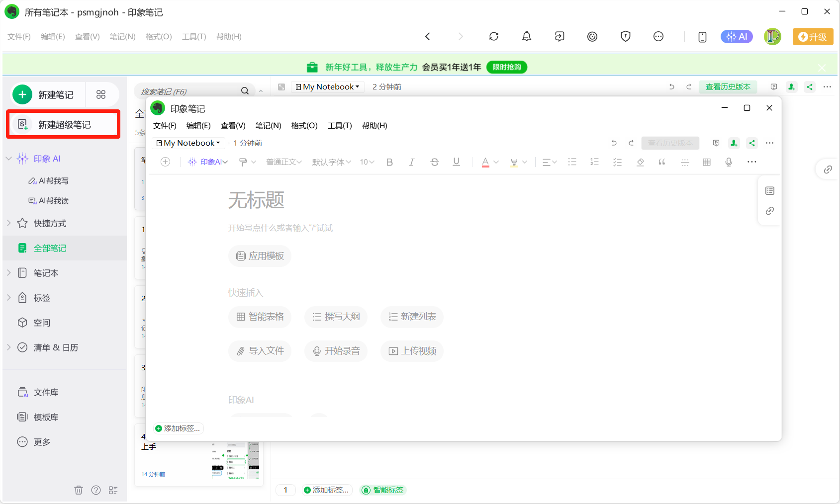The width and height of the screenshot is (840, 504).
Task: Insert a block quote
Action: (662, 162)
